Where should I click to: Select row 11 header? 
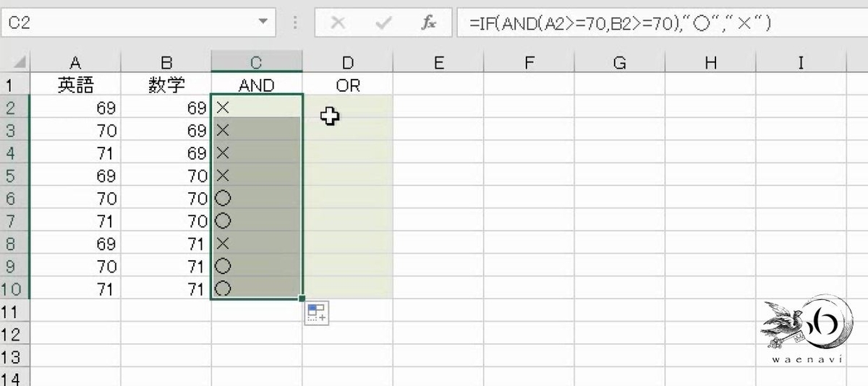14,312
